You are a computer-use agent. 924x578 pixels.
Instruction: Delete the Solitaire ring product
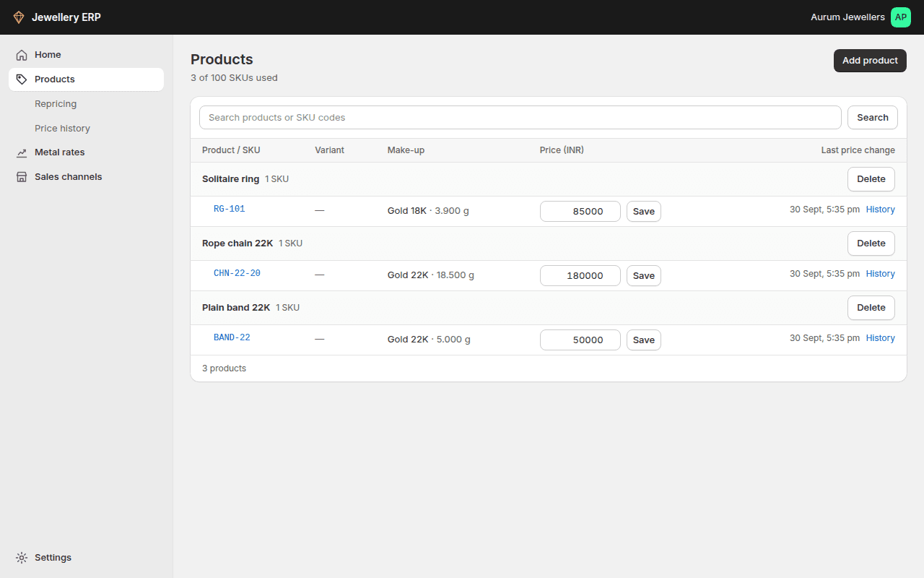[x=871, y=179]
